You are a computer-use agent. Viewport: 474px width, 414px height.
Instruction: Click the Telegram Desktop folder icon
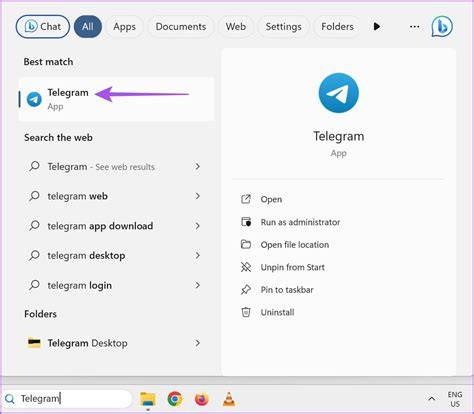[34, 343]
